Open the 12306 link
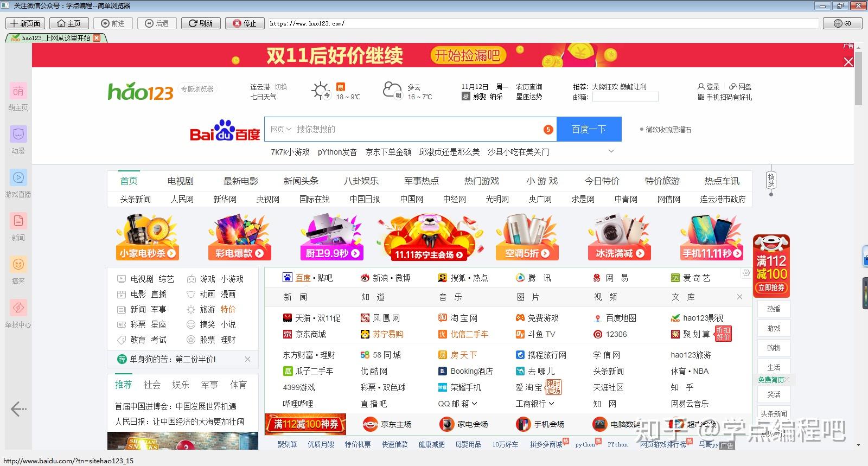Image resolution: width=868 pixels, height=466 pixels. [610, 334]
